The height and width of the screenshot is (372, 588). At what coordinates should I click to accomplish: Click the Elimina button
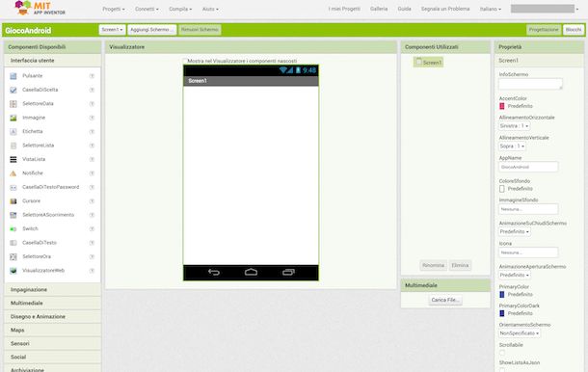tap(460, 265)
